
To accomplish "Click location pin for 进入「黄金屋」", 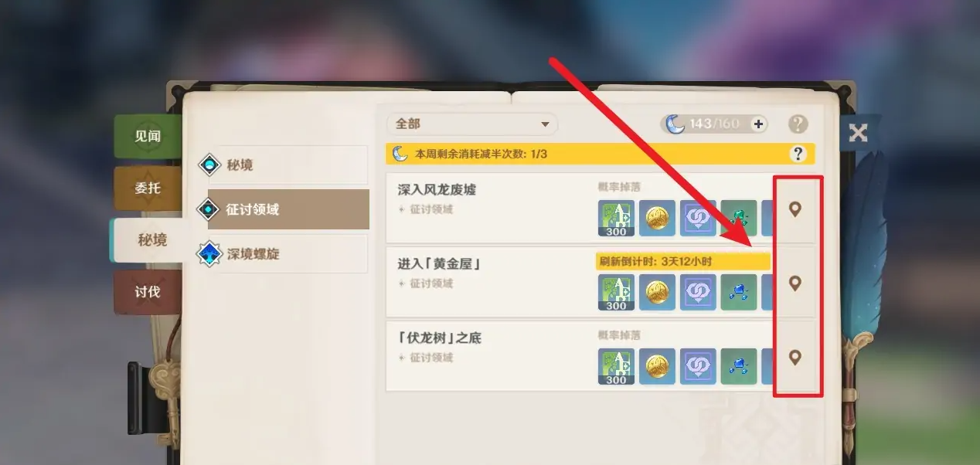I will [x=795, y=283].
